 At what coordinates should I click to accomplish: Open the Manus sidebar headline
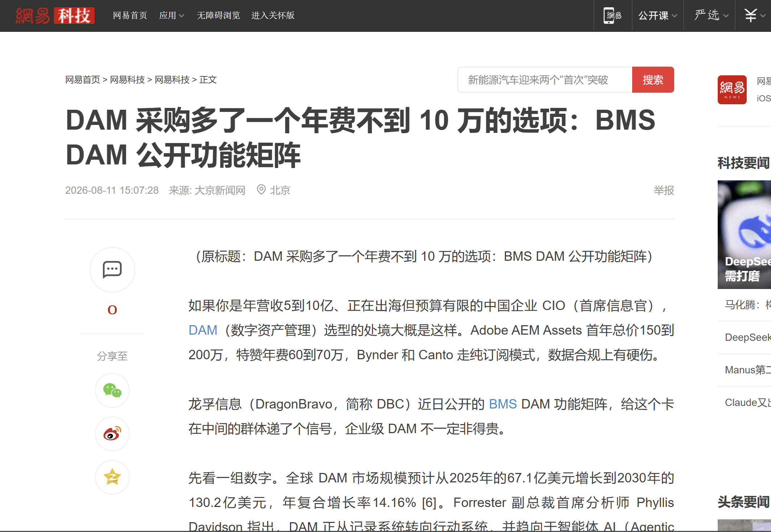[748, 370]
